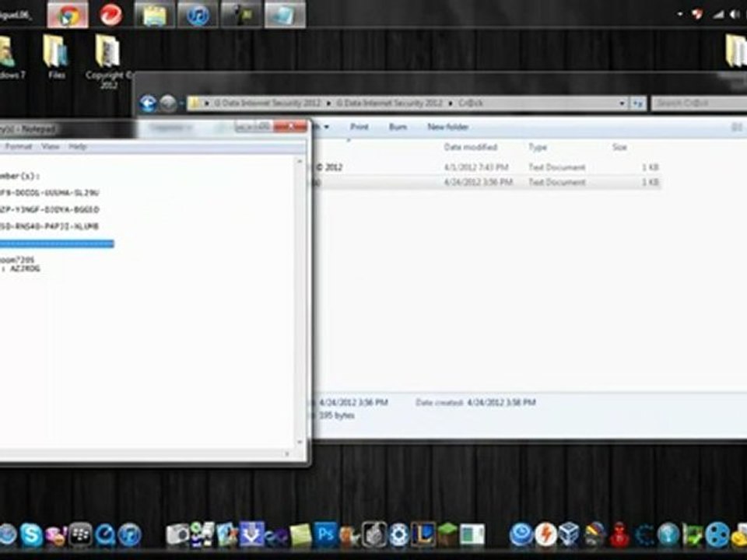Select the file modified 4/24/2012 3:56 PM
This screenshot has width=747, height=560.
click(486, 182)
